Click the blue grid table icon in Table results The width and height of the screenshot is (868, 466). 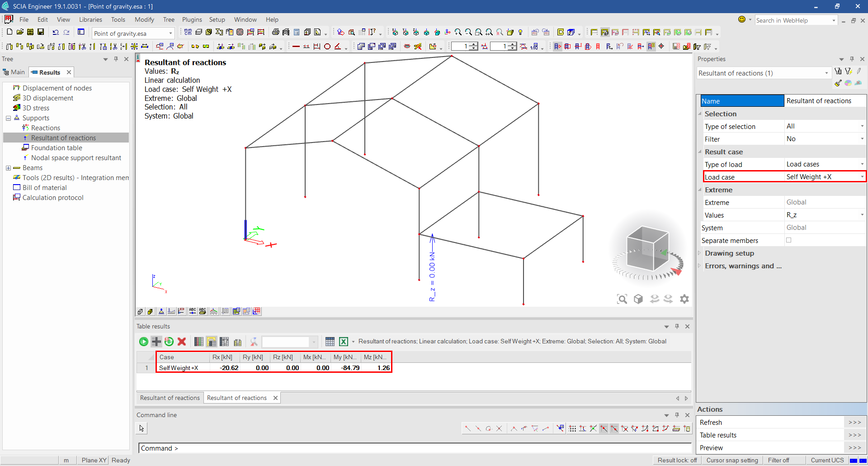(x=330, y=342)
